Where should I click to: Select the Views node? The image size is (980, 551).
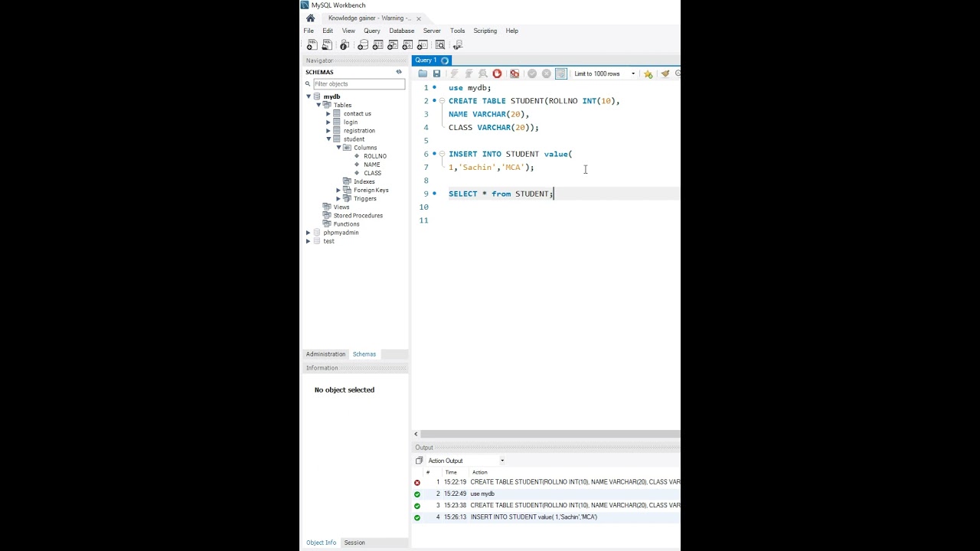[x=341, y=207]
